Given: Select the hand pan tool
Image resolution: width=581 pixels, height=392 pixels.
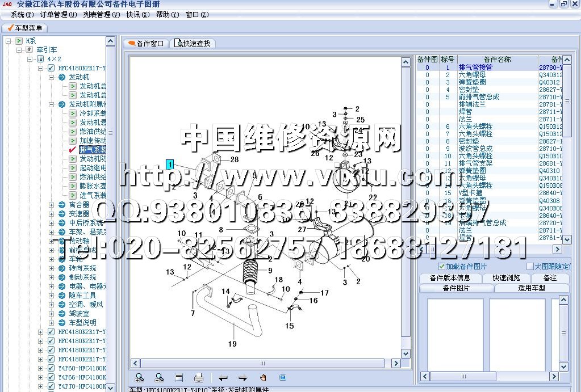Looking at the screenshot, I should coord(263,377).
